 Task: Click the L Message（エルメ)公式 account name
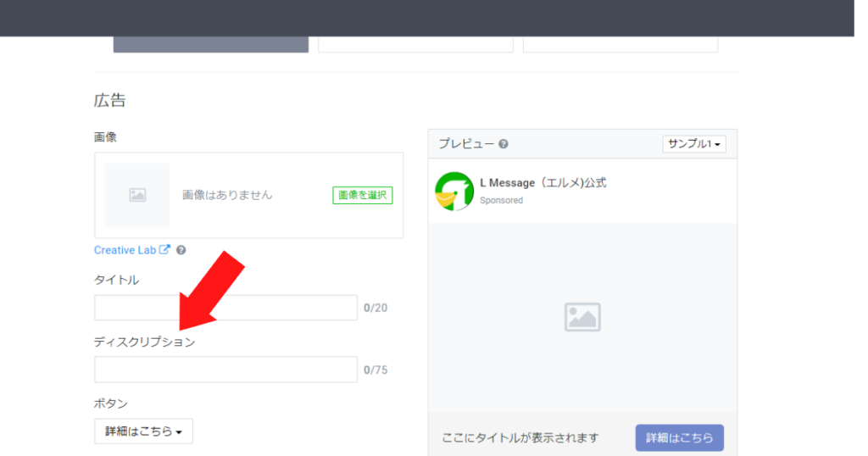click(x=543, y=182)
